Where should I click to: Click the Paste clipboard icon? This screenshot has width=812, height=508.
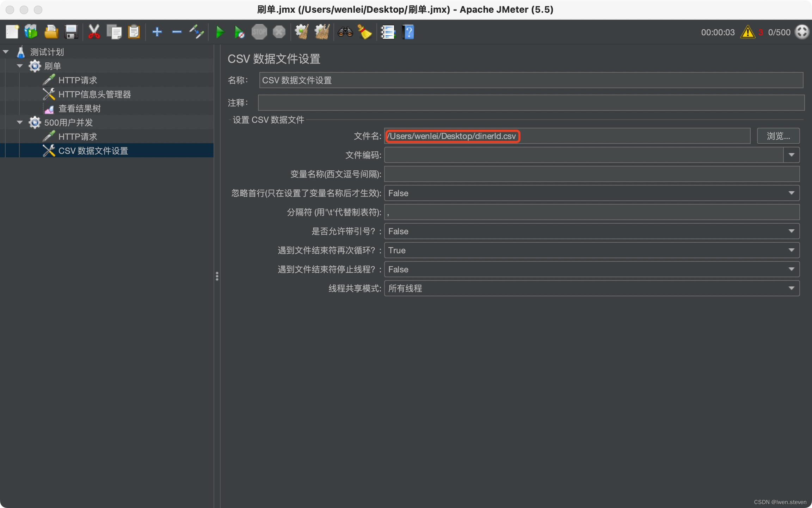point(134,32)
